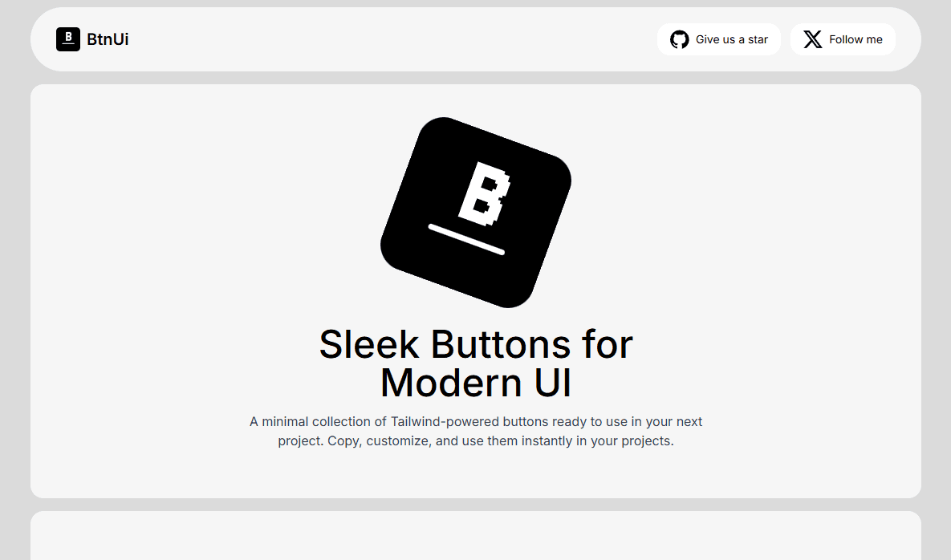The height and width of the screenshot is (560, 951).
Task: Select the GitHub icon in the star button
Action: 680,39
